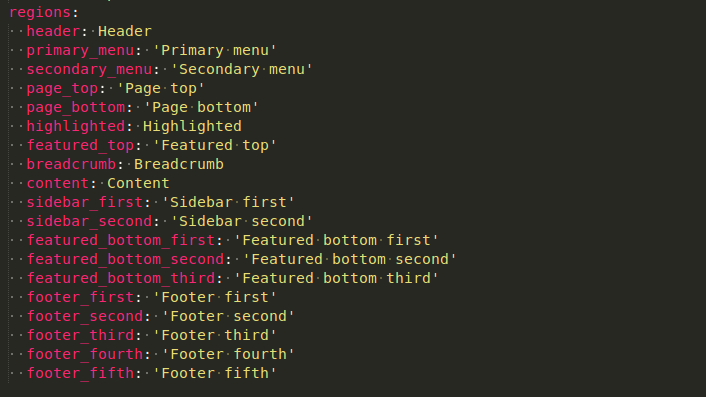The image size is (706, 397).
Task: Click the 'Featured bottom first' string value
Action: pos(336,240)
